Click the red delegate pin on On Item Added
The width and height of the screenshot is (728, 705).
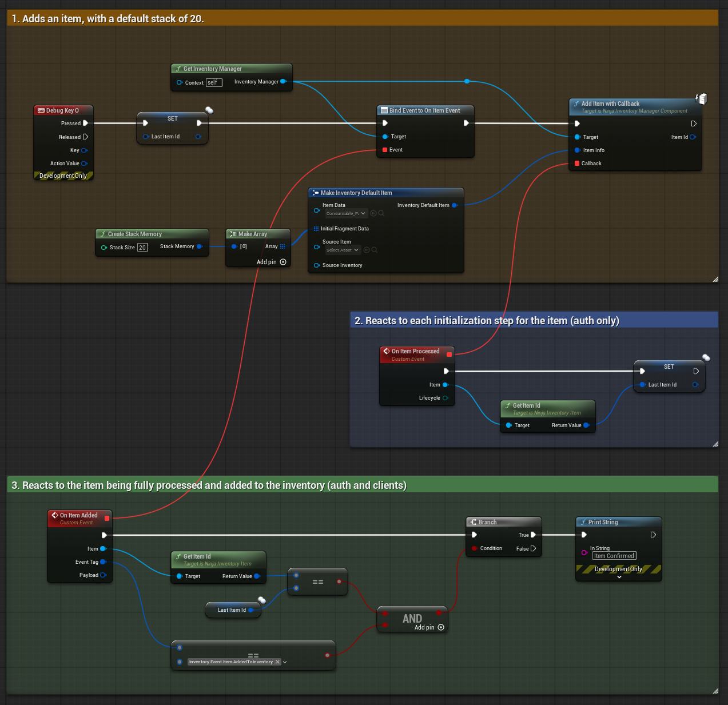(x=107, y=519)
